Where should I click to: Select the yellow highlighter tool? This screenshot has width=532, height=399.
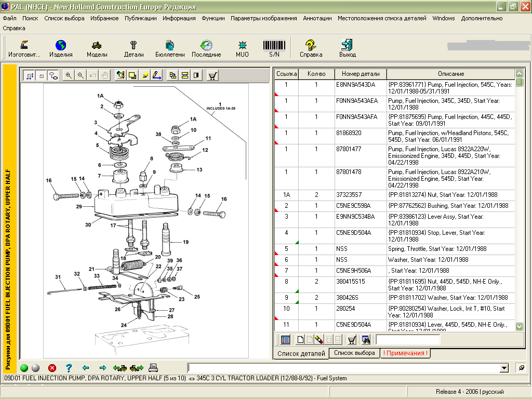(145, 76)
